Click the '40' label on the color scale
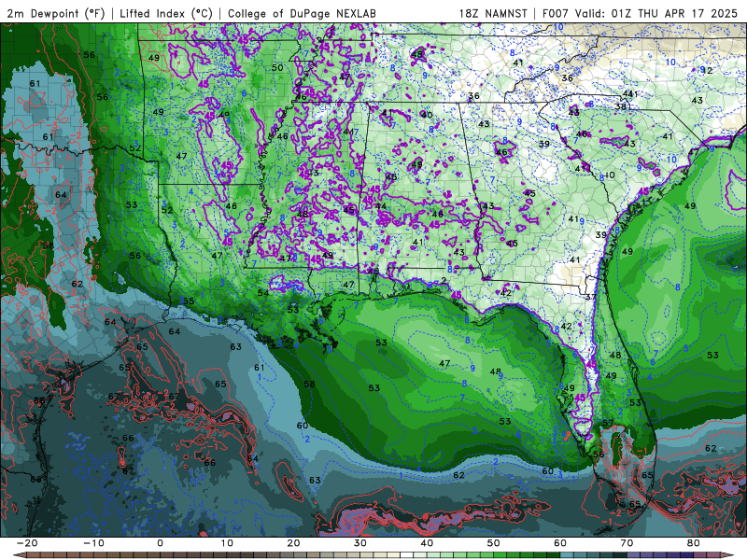 [427, 543]
